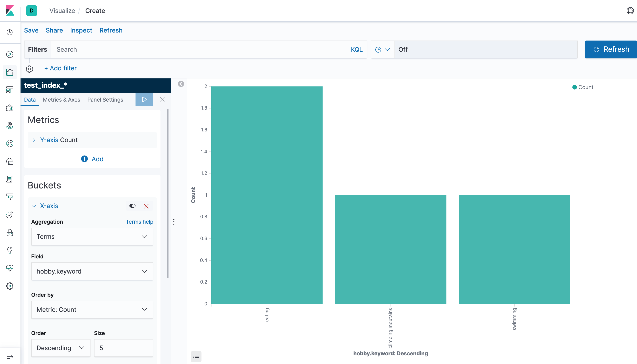Open the hobby.keyword Field dropdown
Screen dimensions: 637x364
point(92,271)
